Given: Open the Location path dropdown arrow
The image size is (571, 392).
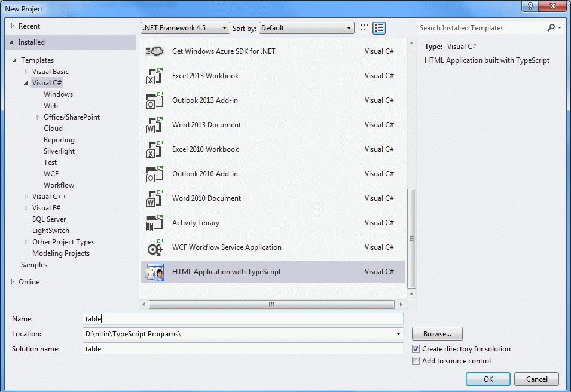Looking at the screenshot, I should point(398,334).
